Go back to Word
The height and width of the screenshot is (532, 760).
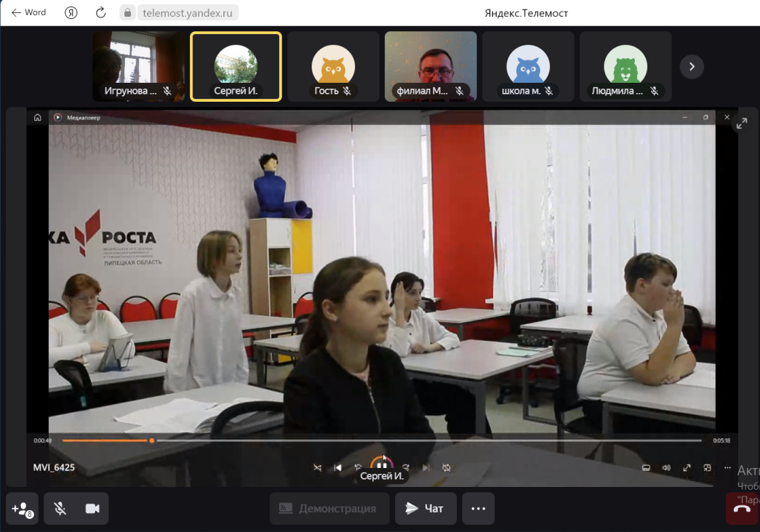coord(28,12)
